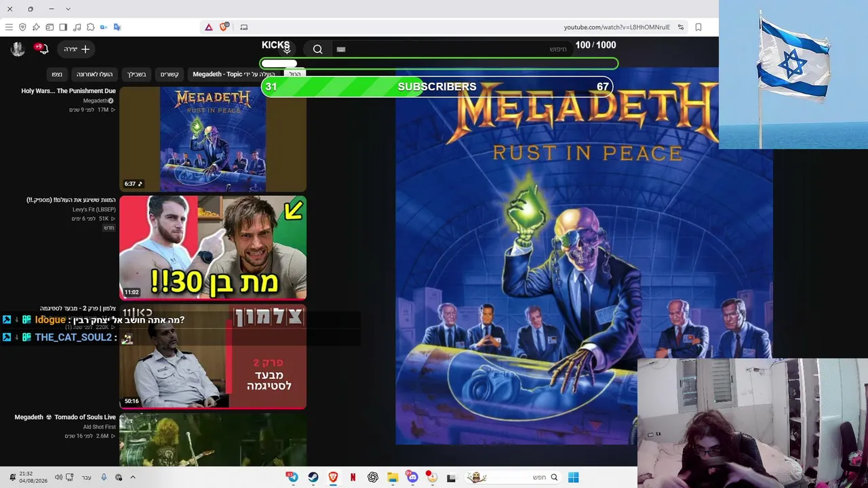868x488 pixels.
Task: Click the Rust in Peace album artwork player
Action: tap(584, 256)
